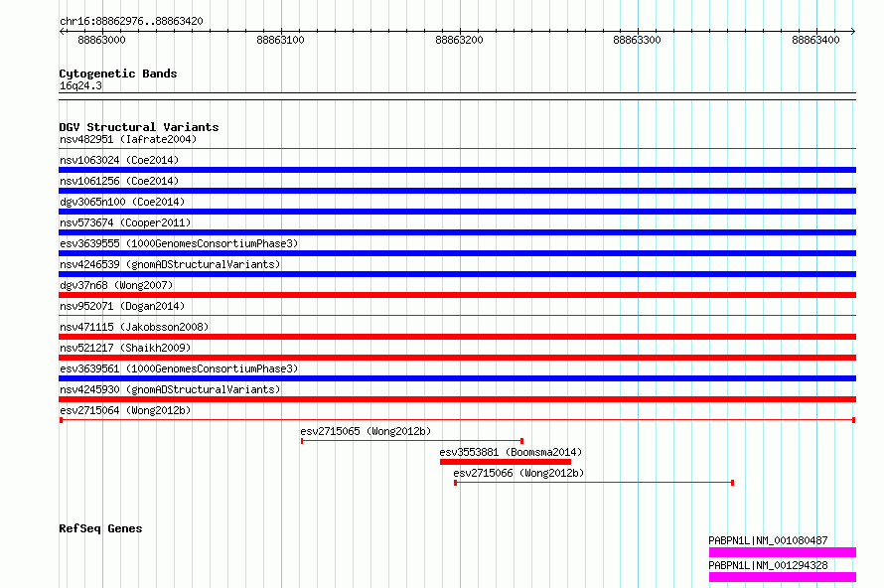
Task: Click the RefSeq Genes track heading
Action: [100, 528]
